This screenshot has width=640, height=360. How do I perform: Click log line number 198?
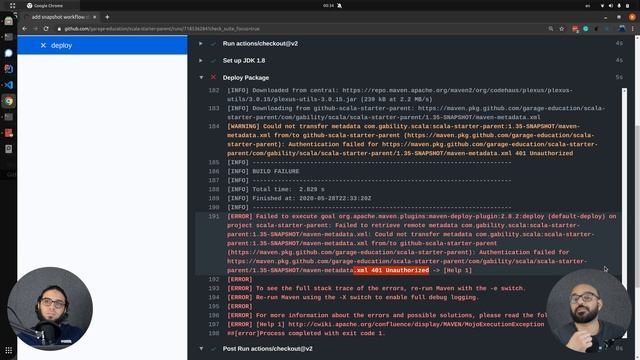coord(214,333)
